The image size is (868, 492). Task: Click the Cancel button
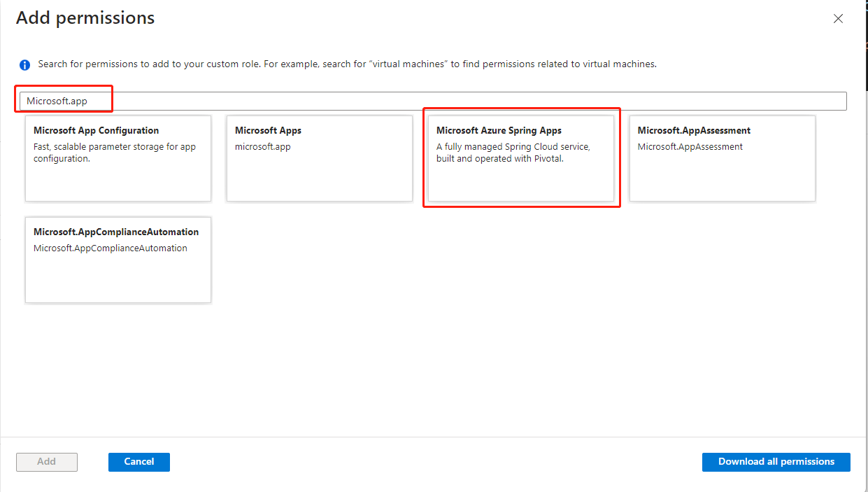139,462
